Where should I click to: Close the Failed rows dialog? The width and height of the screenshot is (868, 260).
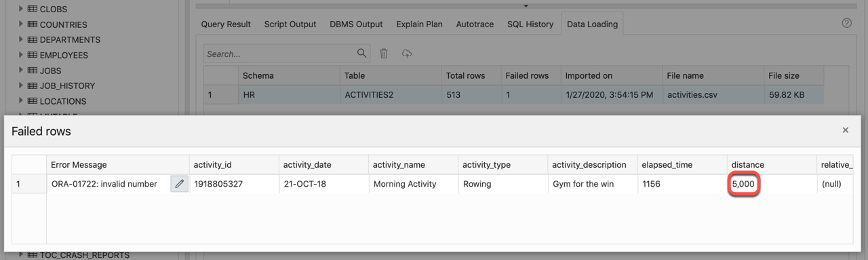pyautogui.click(x=845, y=130)
